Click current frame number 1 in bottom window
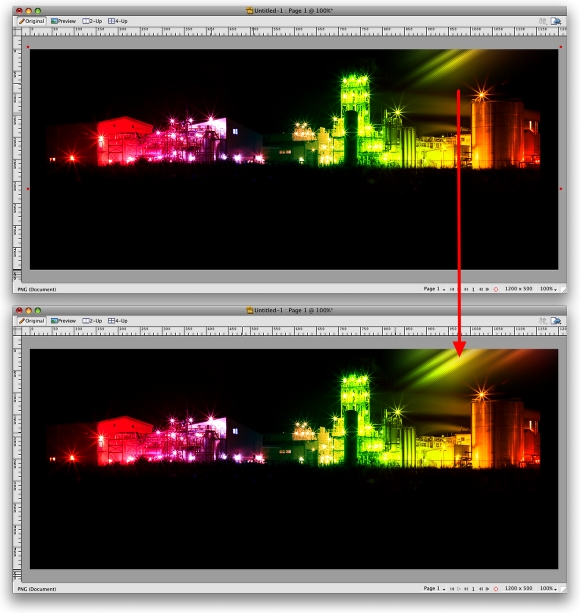The image size is (580, 613). (473, 589)
